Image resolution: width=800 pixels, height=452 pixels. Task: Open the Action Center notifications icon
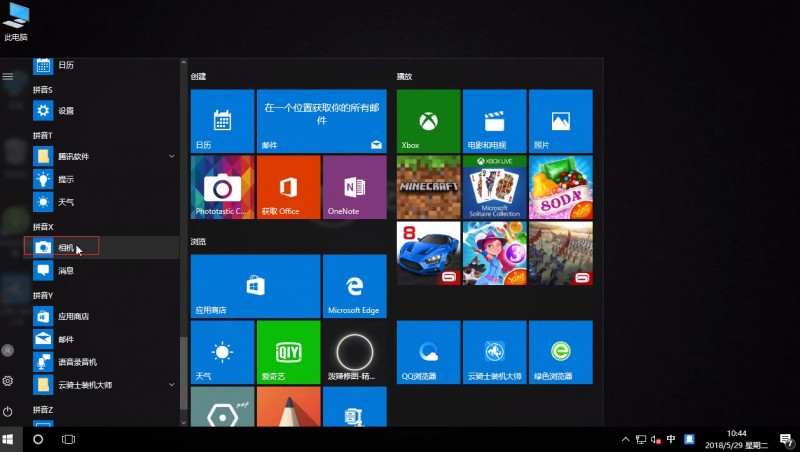pos(786,439)
